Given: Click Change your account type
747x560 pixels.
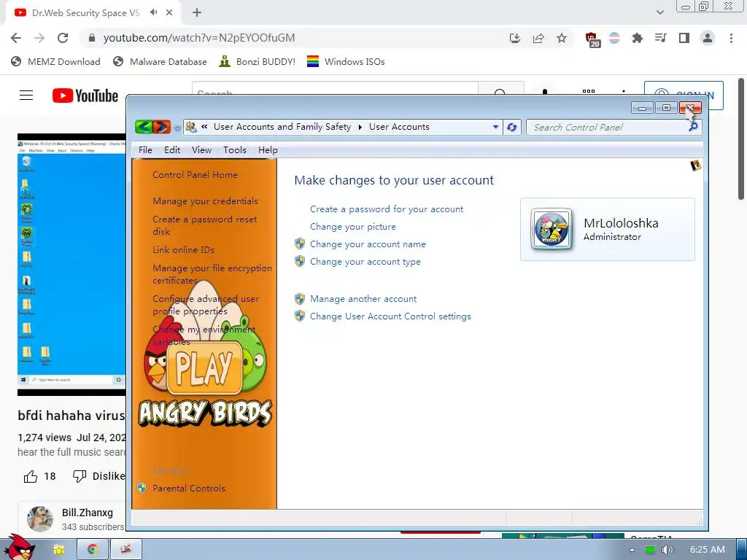Looking at the screenshot, I should coord(365,262).
